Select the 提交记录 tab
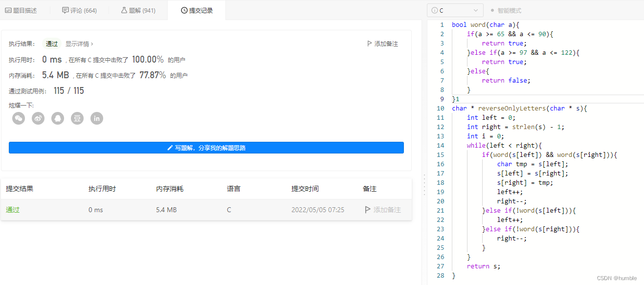The image size is (644, 285). pos(197,10)
